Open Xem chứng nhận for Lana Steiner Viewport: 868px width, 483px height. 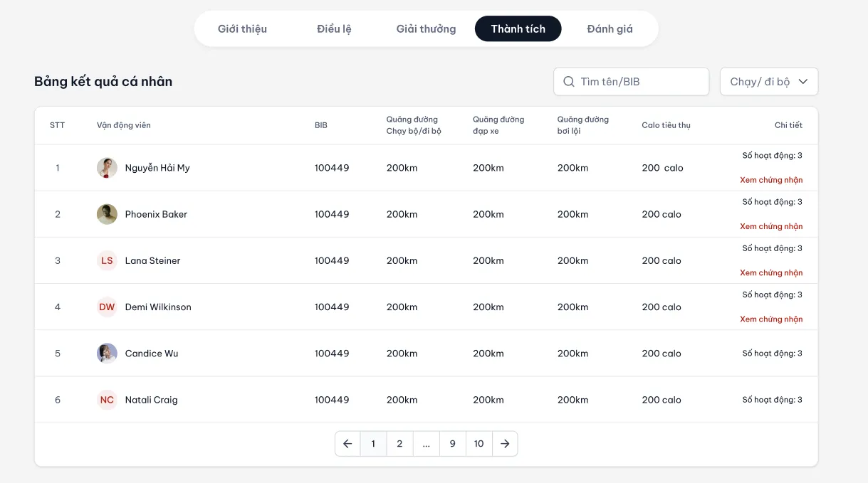point(770,273)
